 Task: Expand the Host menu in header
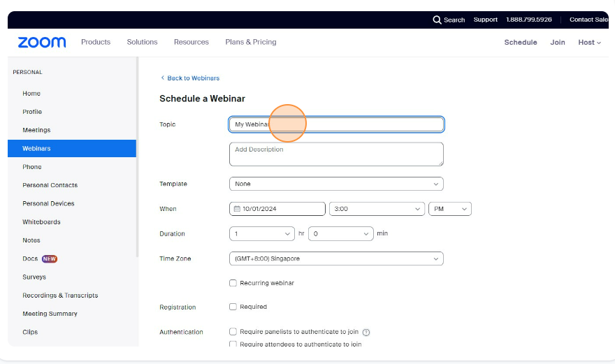(589, 43)
